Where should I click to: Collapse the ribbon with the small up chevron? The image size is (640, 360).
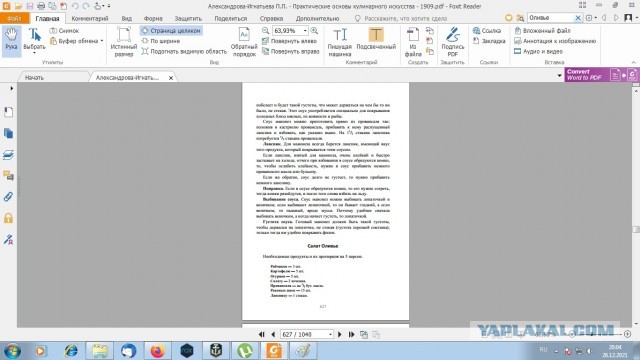click(633, 62)
